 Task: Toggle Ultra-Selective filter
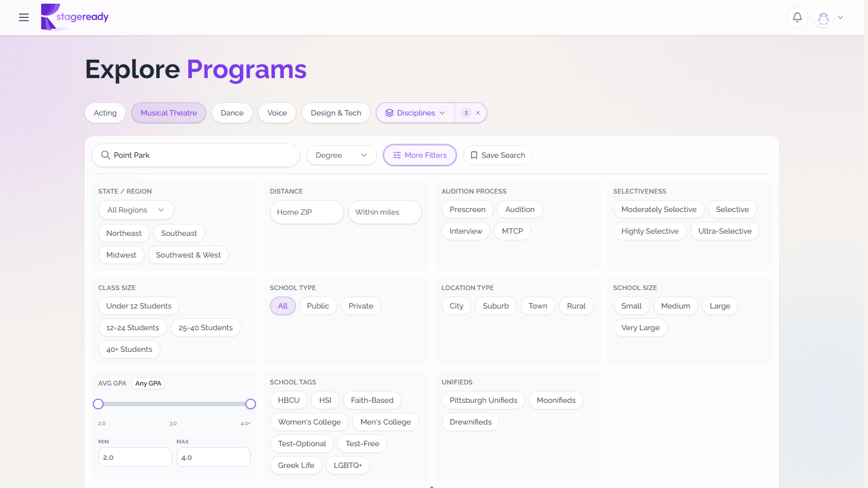pyautogui.click(x=725, y=231)
